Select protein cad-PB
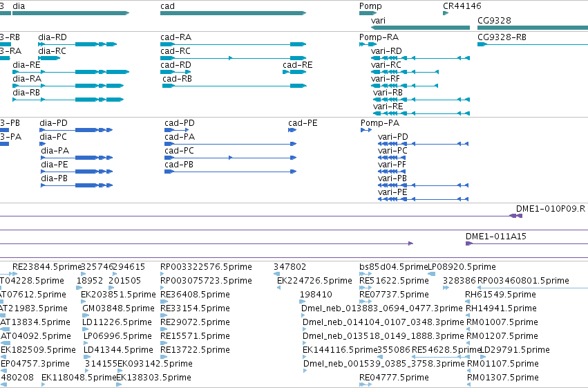The height and width of the screenshot is (388, 588). [x=231, y=172]
